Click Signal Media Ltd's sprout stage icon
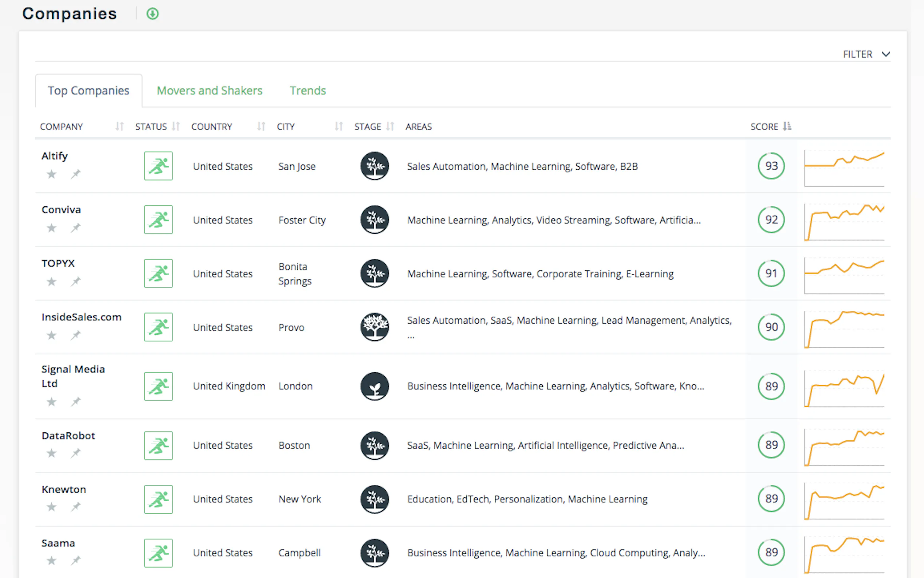Image resolution: width=924 pixels, height=578 pixels. [x=375, y=386]
